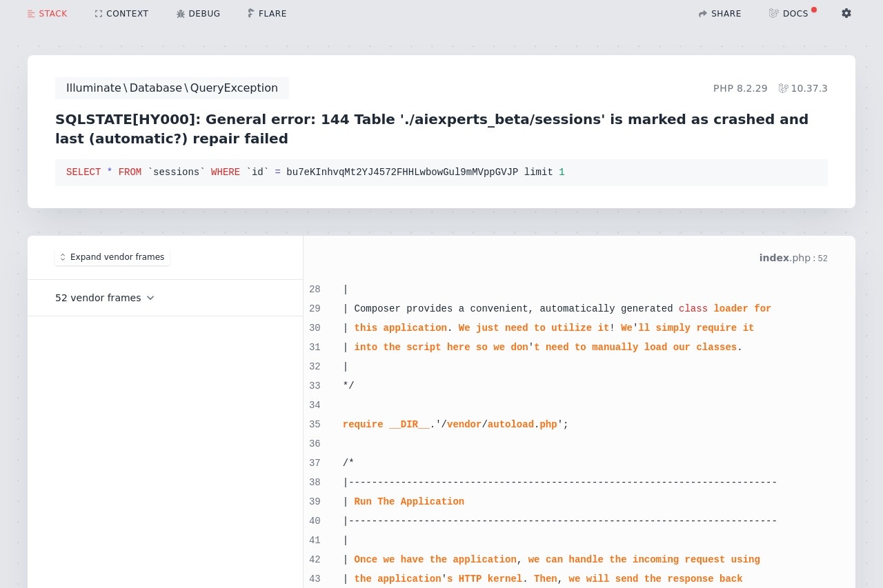883x588 pixels.
Task: Click the Flare logo icon beside FLARE
Action: [x=251, y=13]
